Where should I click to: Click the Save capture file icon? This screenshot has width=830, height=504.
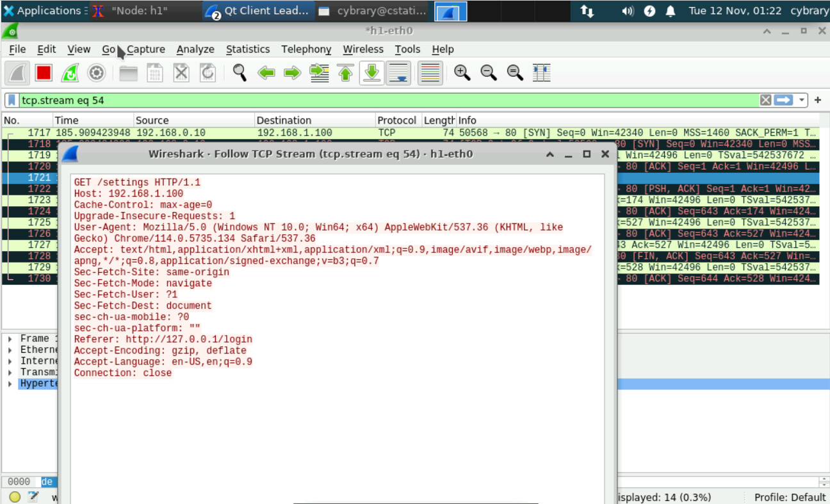tap(155, 73)
